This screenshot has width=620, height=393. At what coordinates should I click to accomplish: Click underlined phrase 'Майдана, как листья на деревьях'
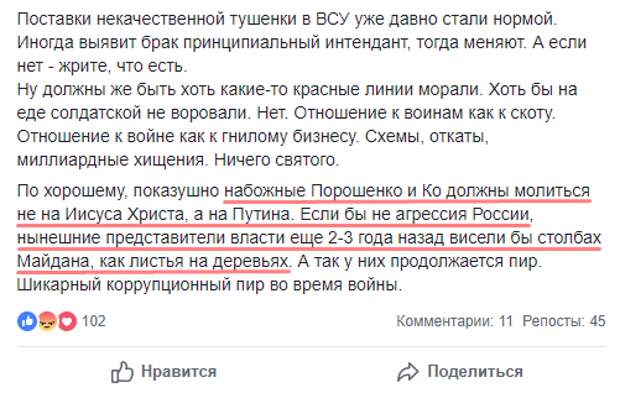click(153, 261)
